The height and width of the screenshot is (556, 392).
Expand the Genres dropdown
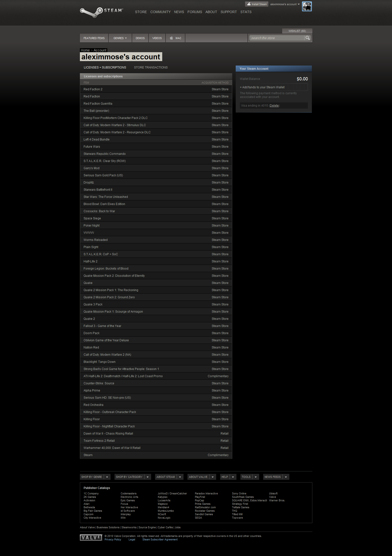point(120,38)
